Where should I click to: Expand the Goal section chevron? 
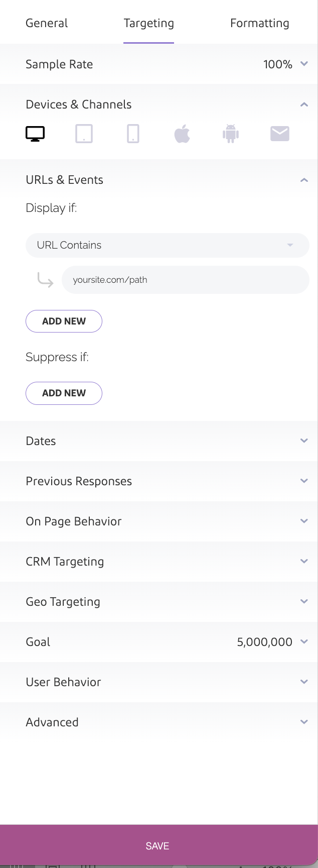click(x=303, y=641)
